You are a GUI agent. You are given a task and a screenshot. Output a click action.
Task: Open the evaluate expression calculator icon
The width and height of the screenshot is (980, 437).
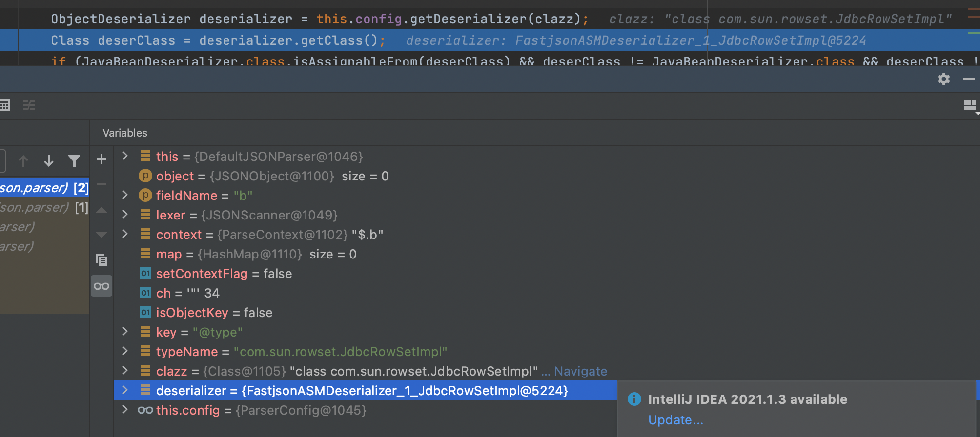[x=5, y=105]
